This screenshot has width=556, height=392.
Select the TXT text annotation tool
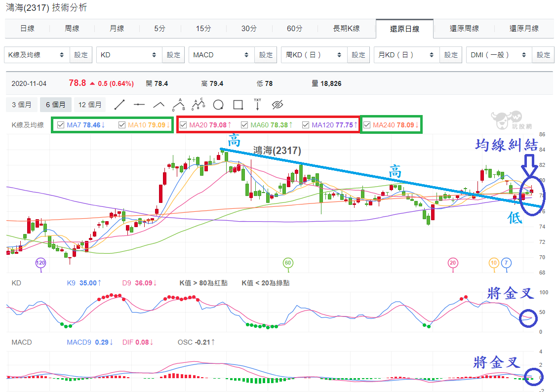(x=257, y=104)
